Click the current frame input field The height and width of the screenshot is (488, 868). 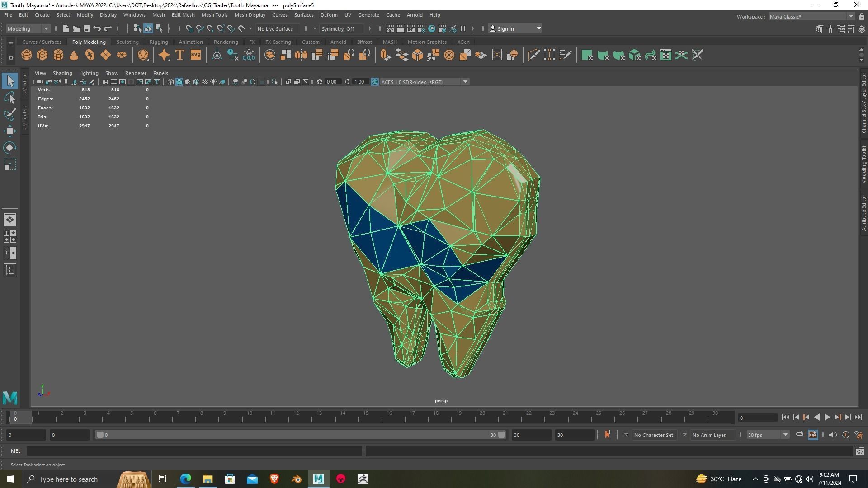758,418
